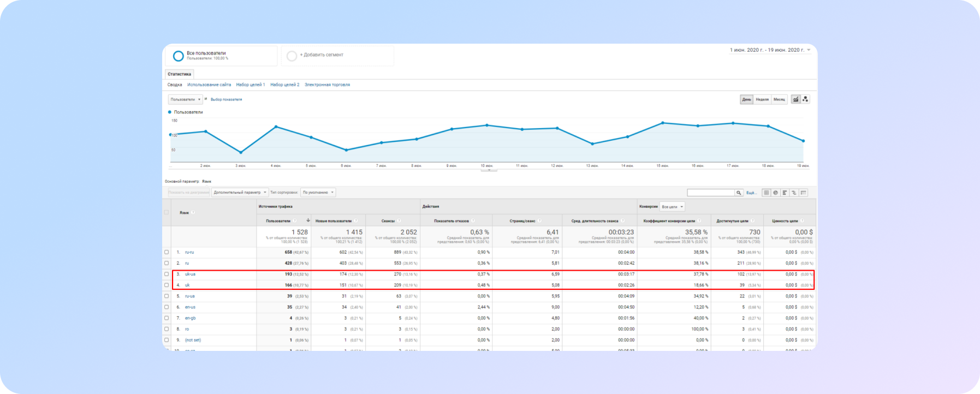Open the Статистика tab
The image size is (980, 394).
180,74
